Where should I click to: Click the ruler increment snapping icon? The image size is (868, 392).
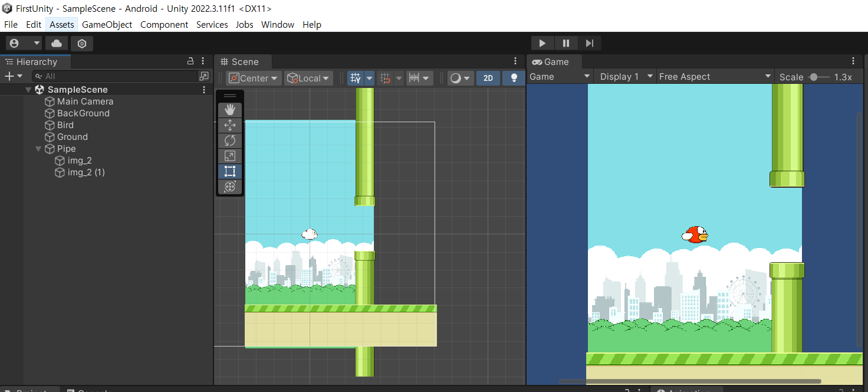pyautogui.click(x=414, y=78)
